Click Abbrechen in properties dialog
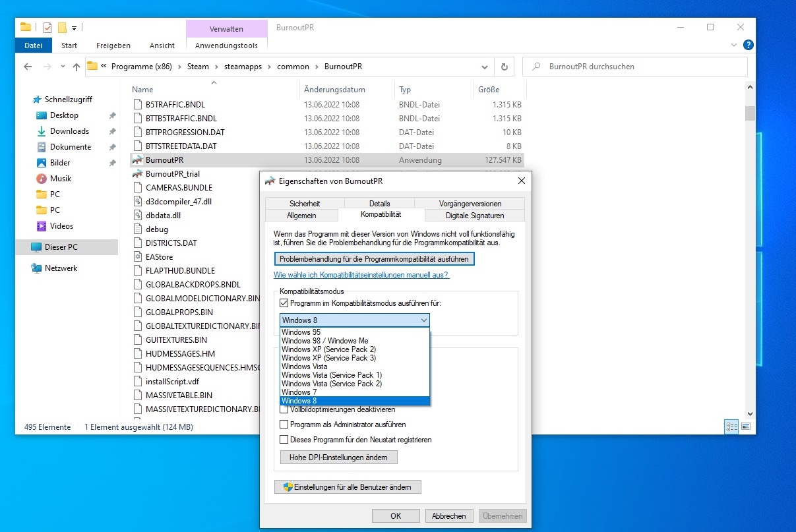This screenshot has width=796, height=532. click(449, 516)
